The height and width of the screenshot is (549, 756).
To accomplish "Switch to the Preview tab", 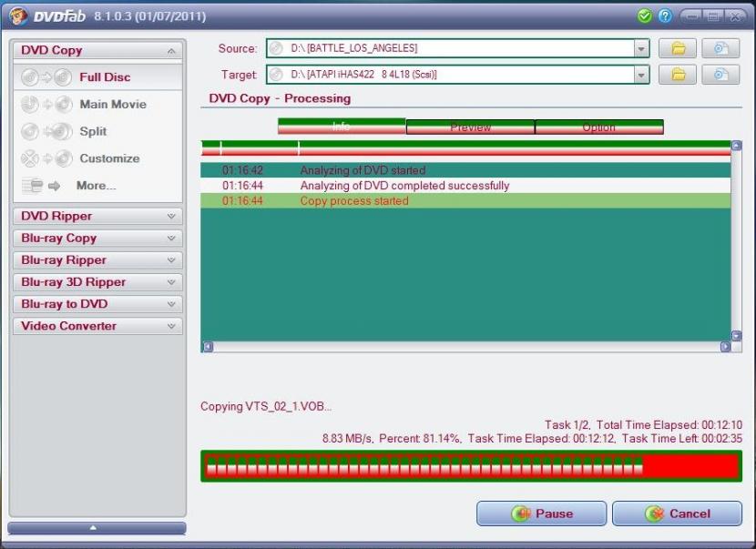I will coord(471,127).
